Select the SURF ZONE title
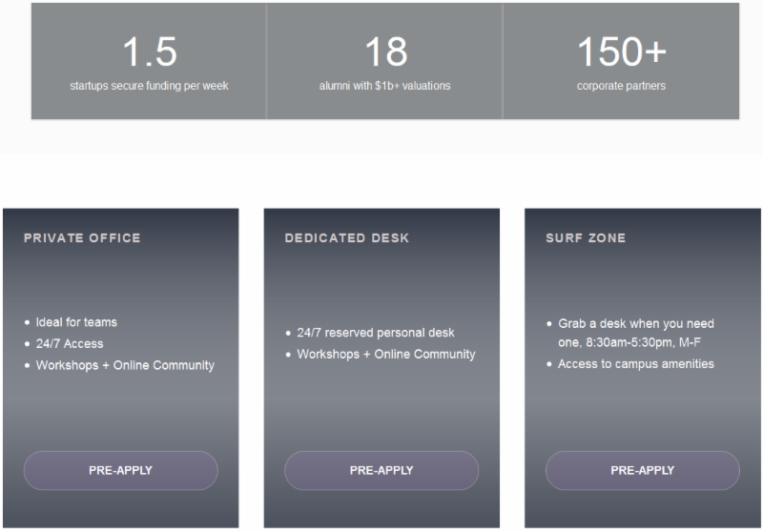The height and width of the screenshot is (532, 763). 586,237
